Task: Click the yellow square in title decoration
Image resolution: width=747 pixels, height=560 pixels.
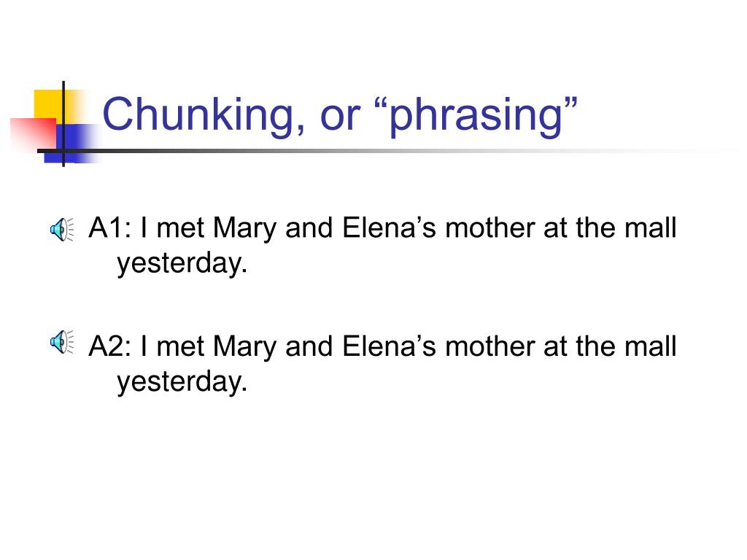Action: tap(48, 105)
